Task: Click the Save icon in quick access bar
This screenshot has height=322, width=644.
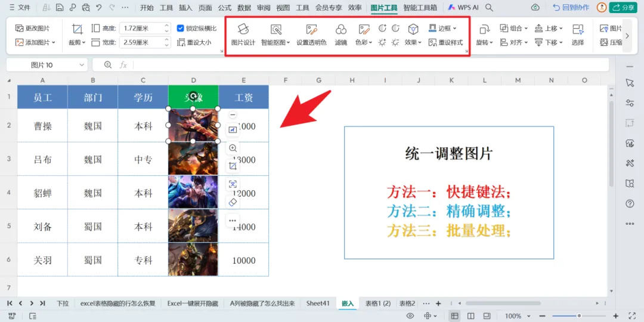Action: tap(60, 7)
